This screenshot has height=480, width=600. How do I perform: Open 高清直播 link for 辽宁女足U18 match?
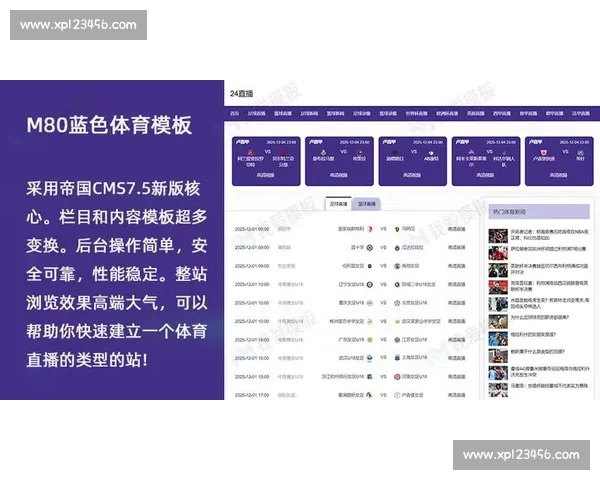(x=456, y=284)
